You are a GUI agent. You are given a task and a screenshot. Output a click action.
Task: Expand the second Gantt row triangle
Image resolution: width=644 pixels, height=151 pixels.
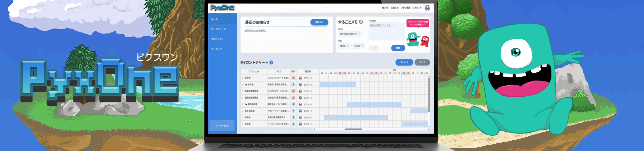tap(246, 85)
